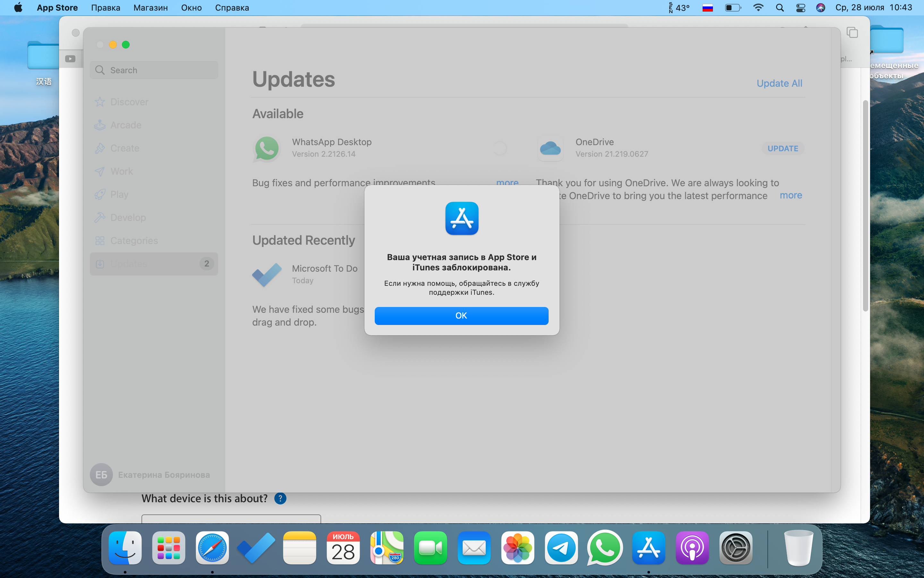Open Spotlight search in the menu bar
This screenshot has height=578, width=924.
[780, 8]
